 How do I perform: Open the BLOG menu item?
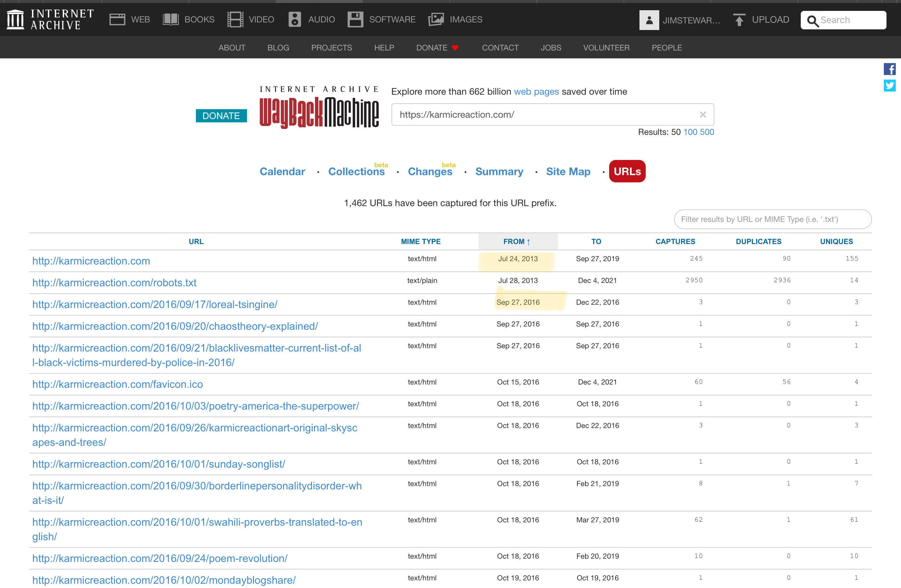278,48
